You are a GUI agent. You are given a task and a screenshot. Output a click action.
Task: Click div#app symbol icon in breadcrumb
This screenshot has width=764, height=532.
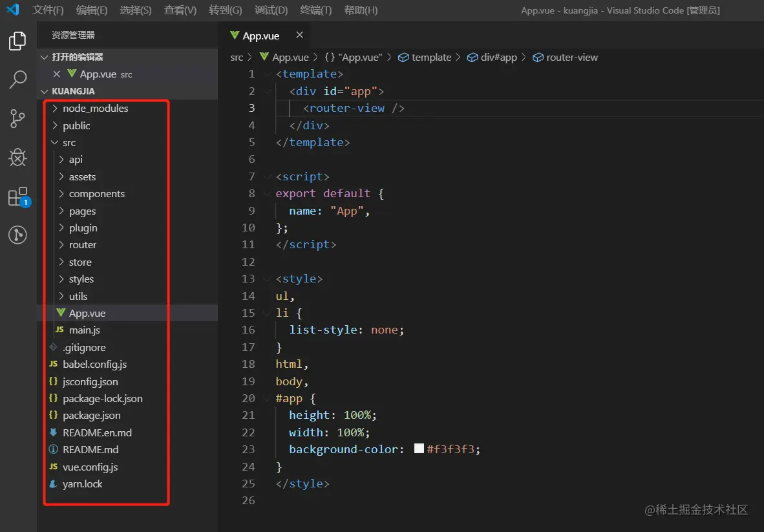(472, 58)
